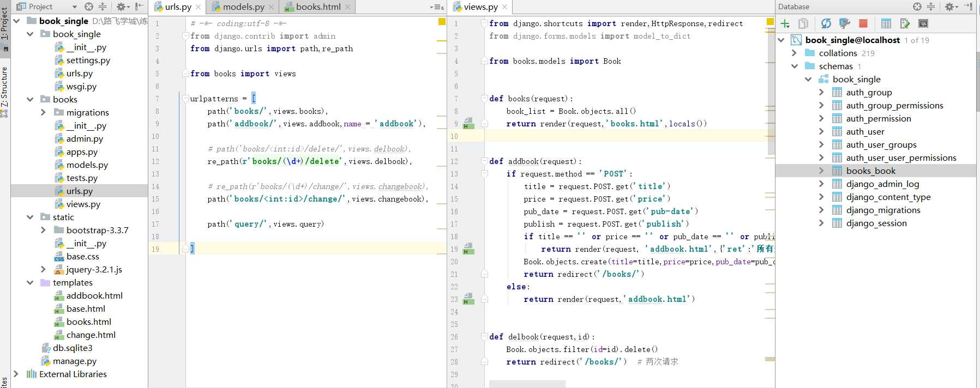The height and width of the screenshot is (388, 980).
Task: Open change.html template file
Action: (91, 335)
